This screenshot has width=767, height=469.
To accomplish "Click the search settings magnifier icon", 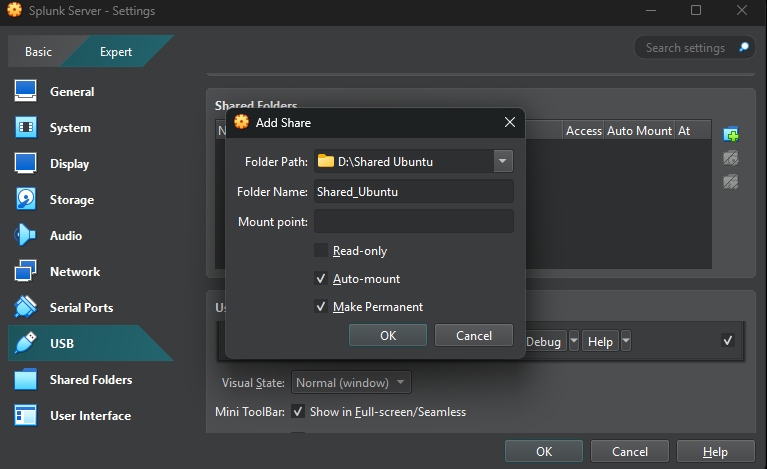I will (x=744, y=47).
